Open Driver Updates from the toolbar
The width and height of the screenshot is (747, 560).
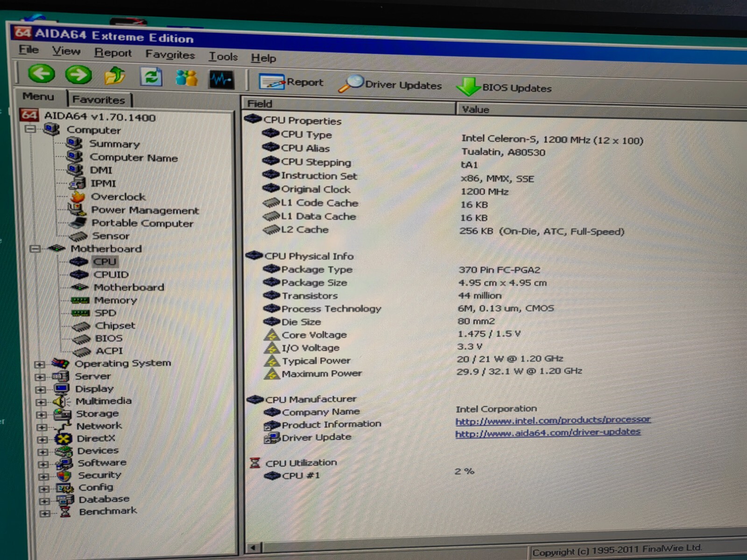click(x=390, y=84)
